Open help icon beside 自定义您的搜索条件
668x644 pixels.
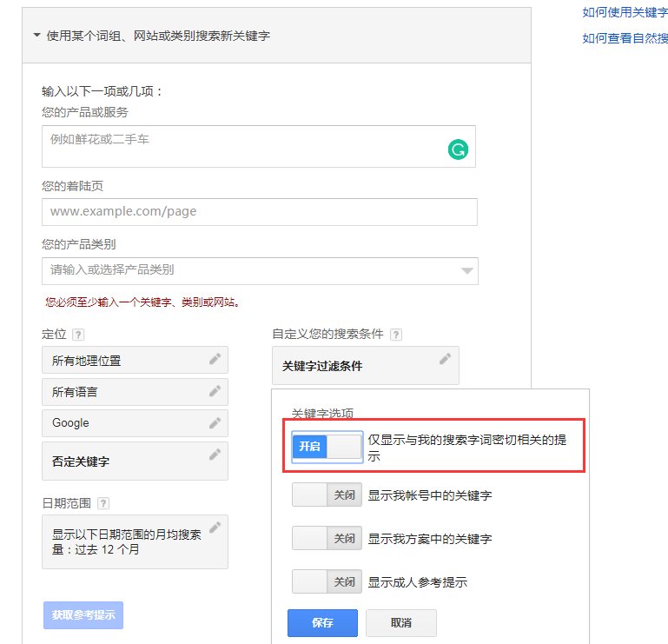click(x=396, y=335)
